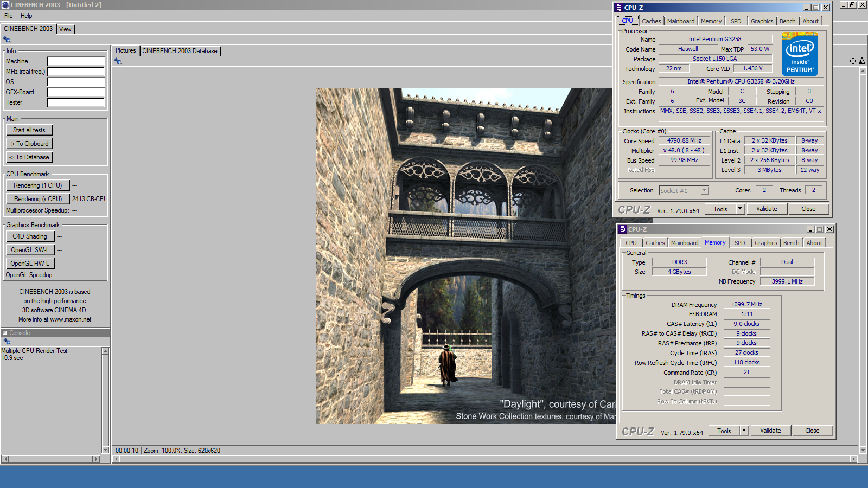868x488 pixels.
Task: Open the File menu
Action: [x=9, y=16]
